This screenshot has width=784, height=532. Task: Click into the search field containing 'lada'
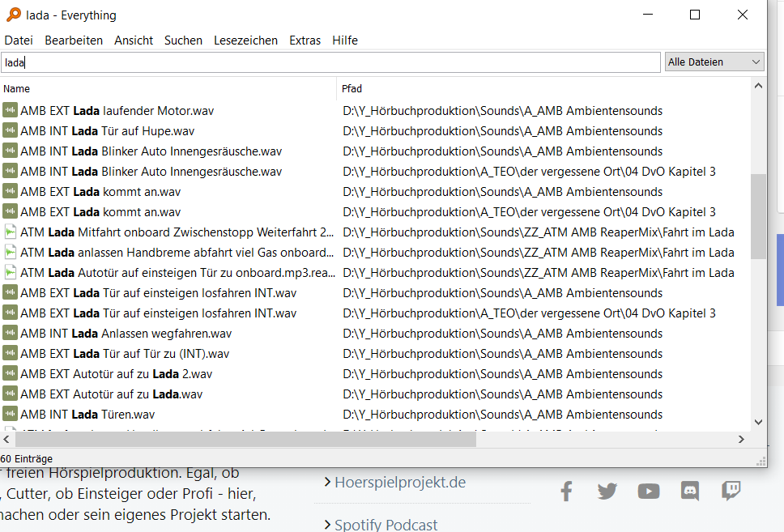point(330,62)
